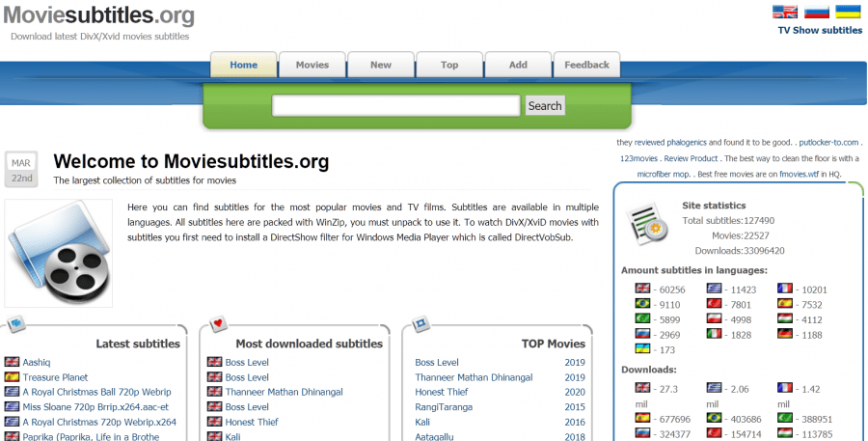This screenshot has width=868, height=441.
Task: Click the Spanish flag next to 677696
Action: click(642, 418)
